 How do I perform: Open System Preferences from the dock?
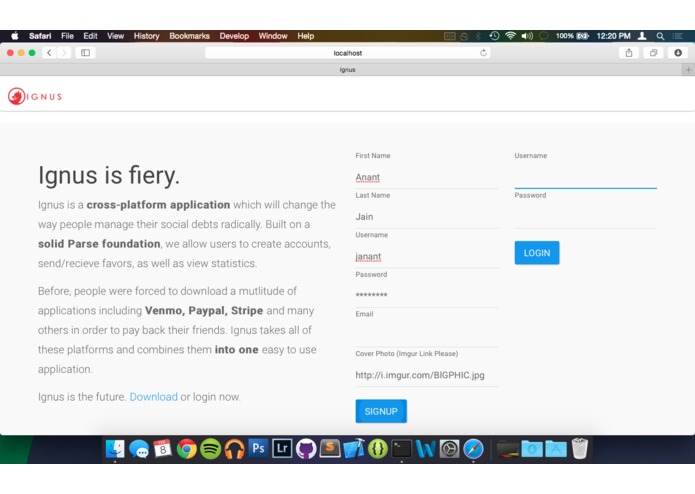[449, 449]
